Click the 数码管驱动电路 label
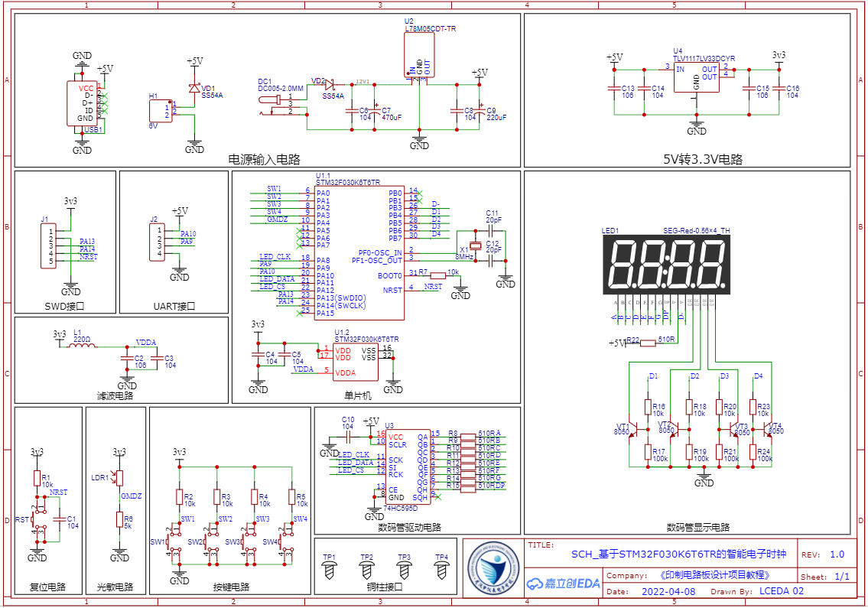Screen dimensions: 868x608 pyautogui.click(x=410, y=527)
